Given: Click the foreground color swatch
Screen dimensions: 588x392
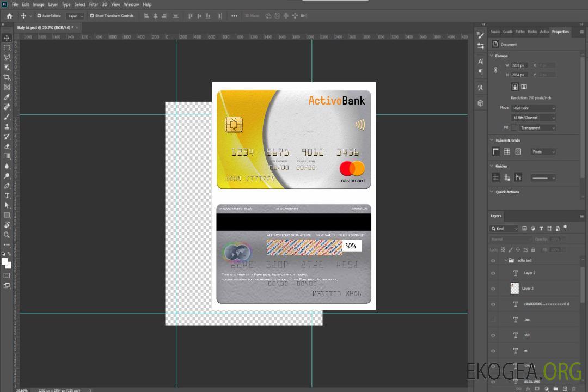Looking at the screenshot, I should 5,261.
